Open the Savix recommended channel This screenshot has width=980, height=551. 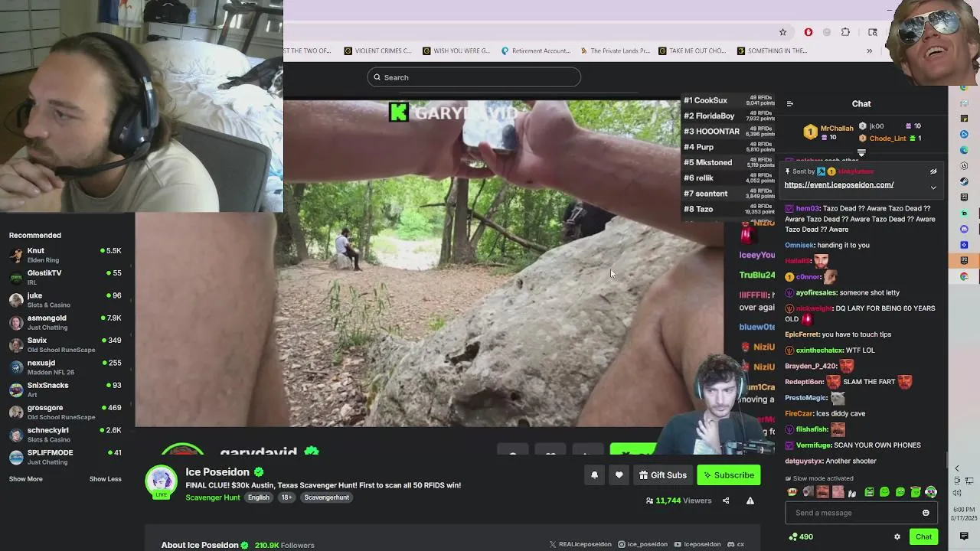(x=64, y=344)
